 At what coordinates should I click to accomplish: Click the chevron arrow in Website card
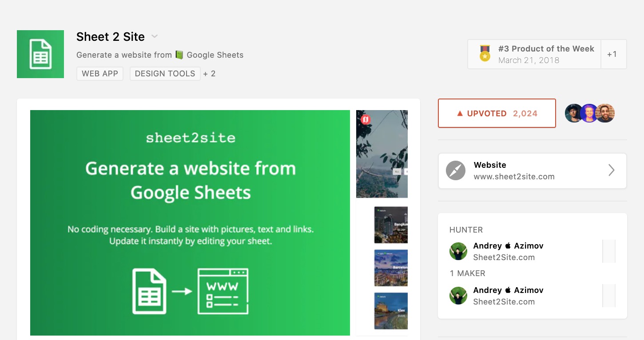[612, 170]
